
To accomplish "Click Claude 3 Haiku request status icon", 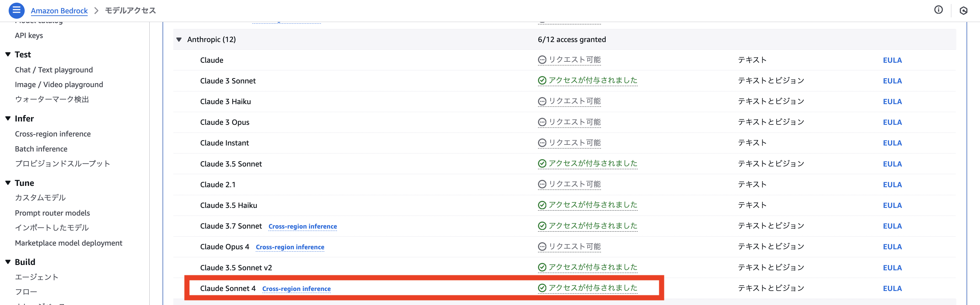I will 542,101.
